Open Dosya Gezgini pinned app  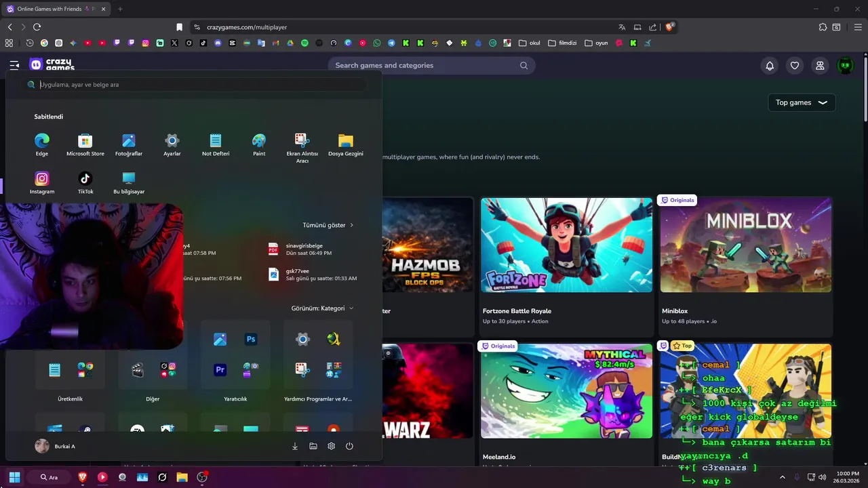[x=346, y=144]
